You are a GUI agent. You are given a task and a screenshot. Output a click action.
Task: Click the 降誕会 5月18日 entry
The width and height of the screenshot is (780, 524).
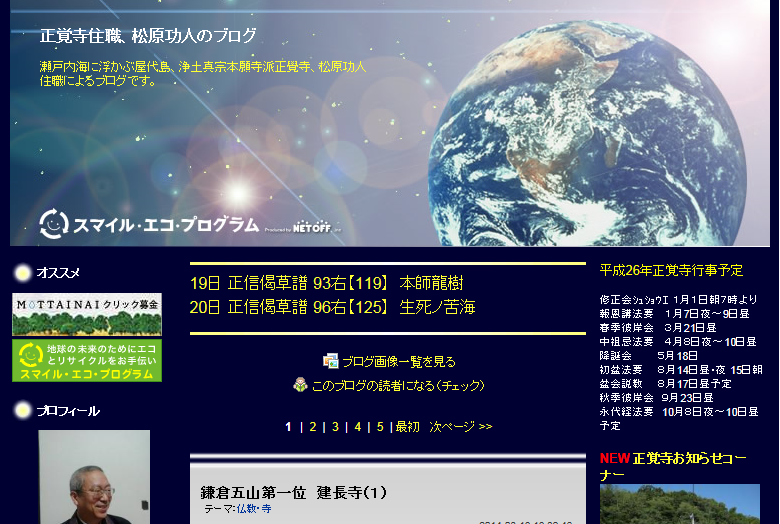pos(649,355)
